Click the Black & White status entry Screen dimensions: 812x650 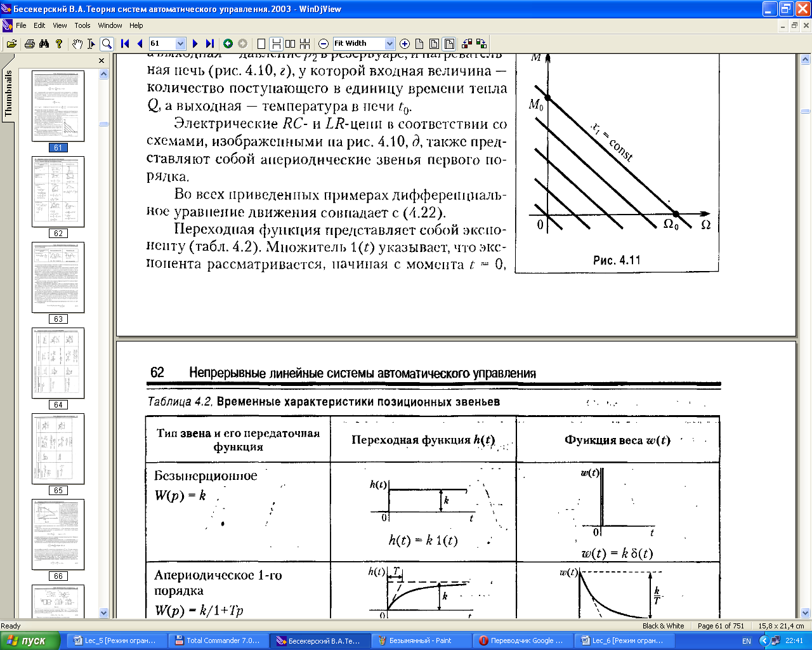pyautogui.click(x=663, y=626)
